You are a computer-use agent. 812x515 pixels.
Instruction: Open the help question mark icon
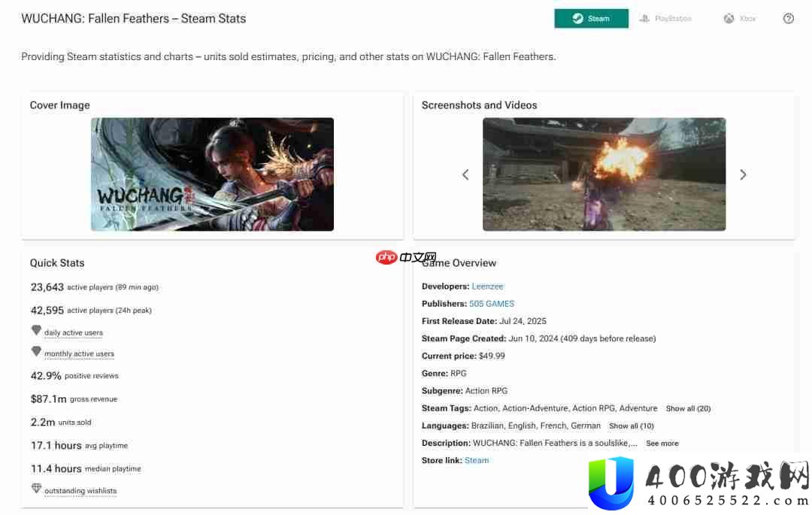pyautogui.click(x=788, y=19)
